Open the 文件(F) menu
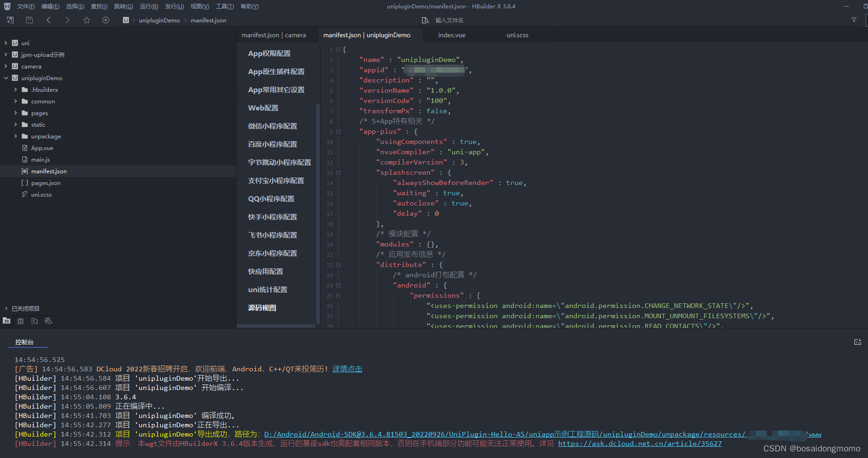This screenshot has width=868, height=458. tap(26, 7)
